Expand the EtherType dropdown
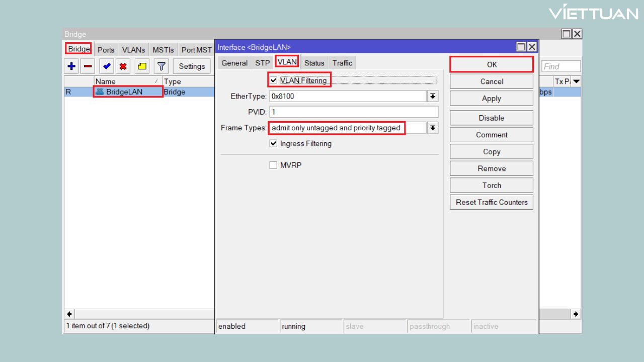 (x=432, y=96)
